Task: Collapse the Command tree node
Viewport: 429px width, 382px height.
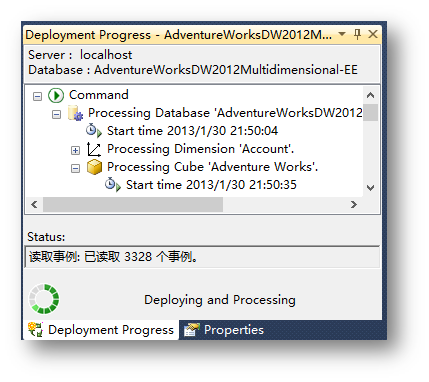Action: [x=37, y=97]
